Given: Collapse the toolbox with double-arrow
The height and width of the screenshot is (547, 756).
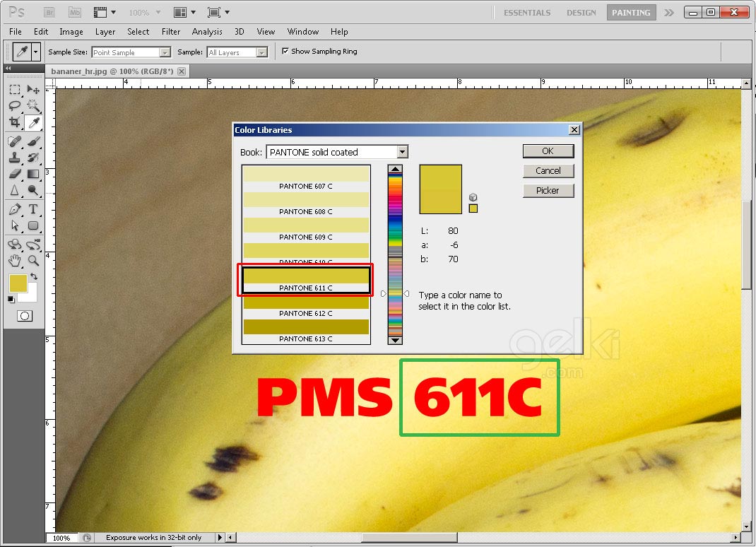Looking at the screenshot, I should (8, 69).
